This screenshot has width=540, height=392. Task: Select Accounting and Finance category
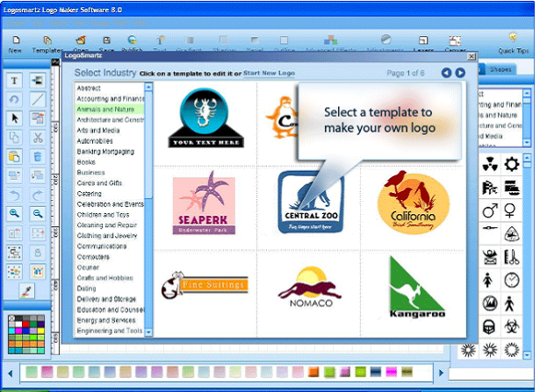[111, 99]
